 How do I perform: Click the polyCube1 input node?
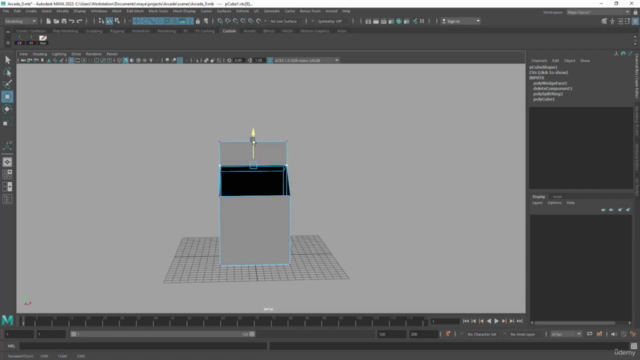(x=544, y=99)
